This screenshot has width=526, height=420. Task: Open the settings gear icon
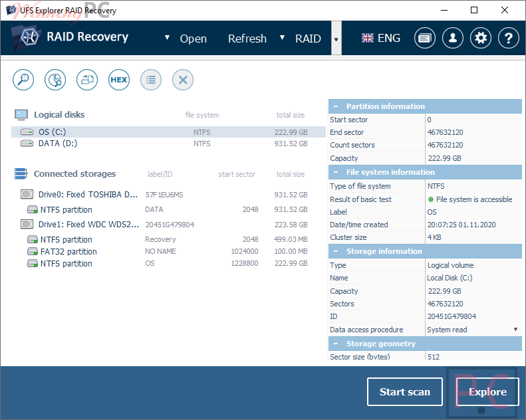(480, 38)
